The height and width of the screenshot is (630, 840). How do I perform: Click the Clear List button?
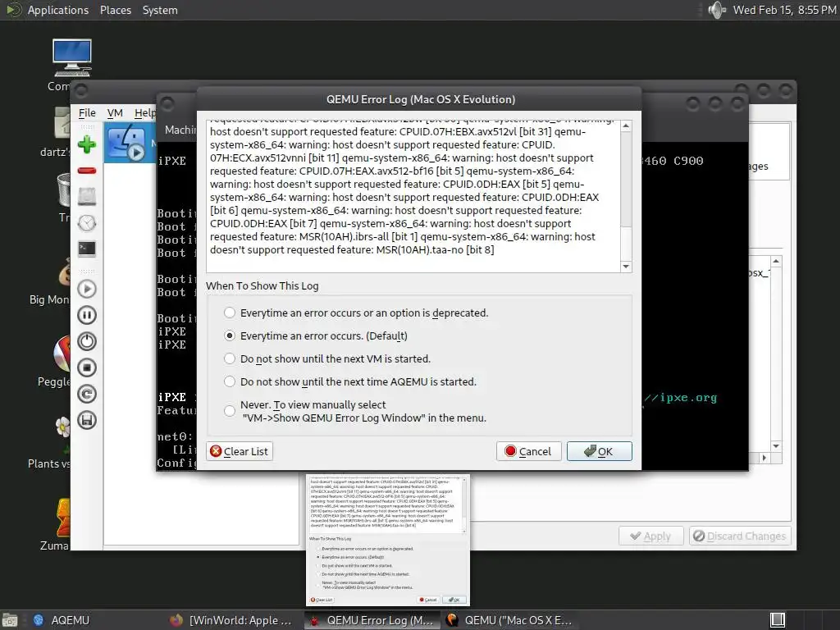point(240,452)
